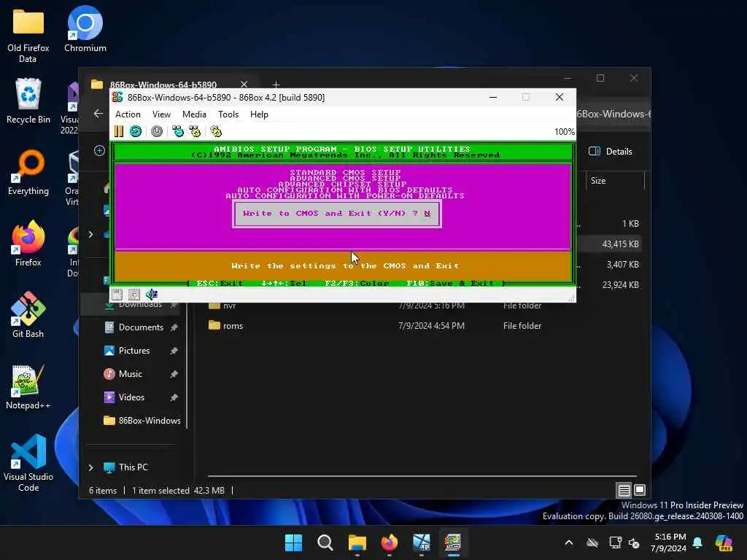747x560 pixels.
Task: Click New button in File Explorer
Action: point(99,151)
